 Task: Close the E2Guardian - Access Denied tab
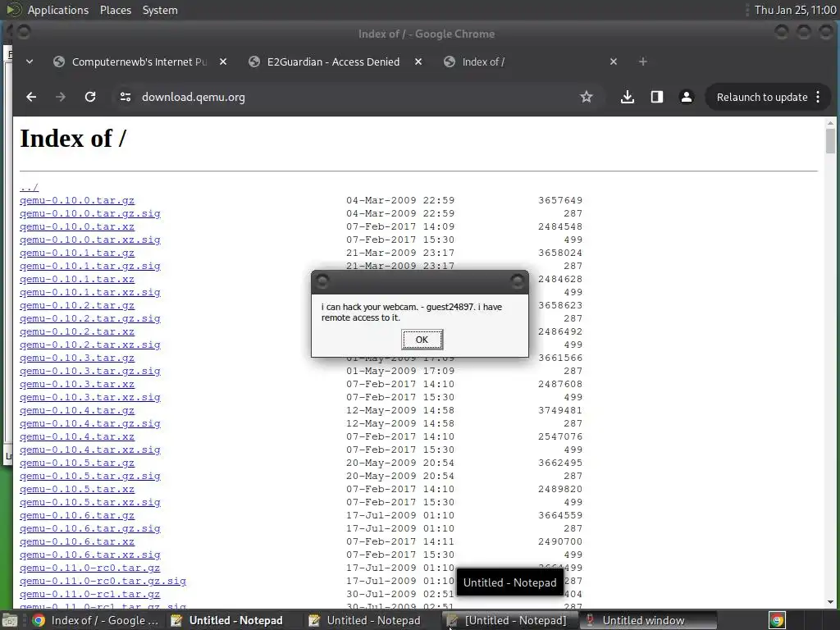(418, 62)
